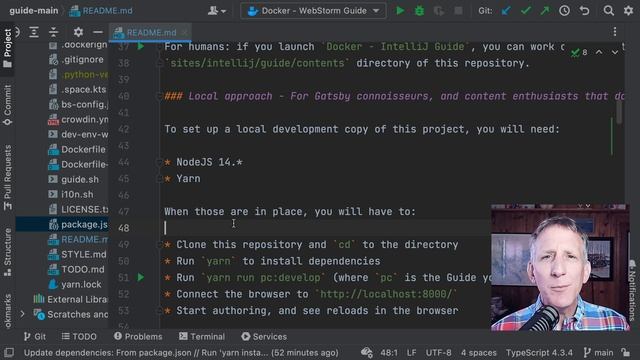This screenshot has width=640, height=360.
Task: Open the inspections widget showing 8
Action: [580, 52]
